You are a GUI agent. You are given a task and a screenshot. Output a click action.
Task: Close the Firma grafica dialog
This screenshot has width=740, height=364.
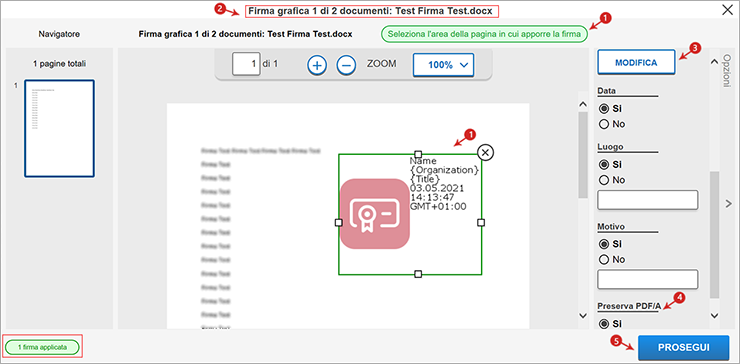coord(727,10)
